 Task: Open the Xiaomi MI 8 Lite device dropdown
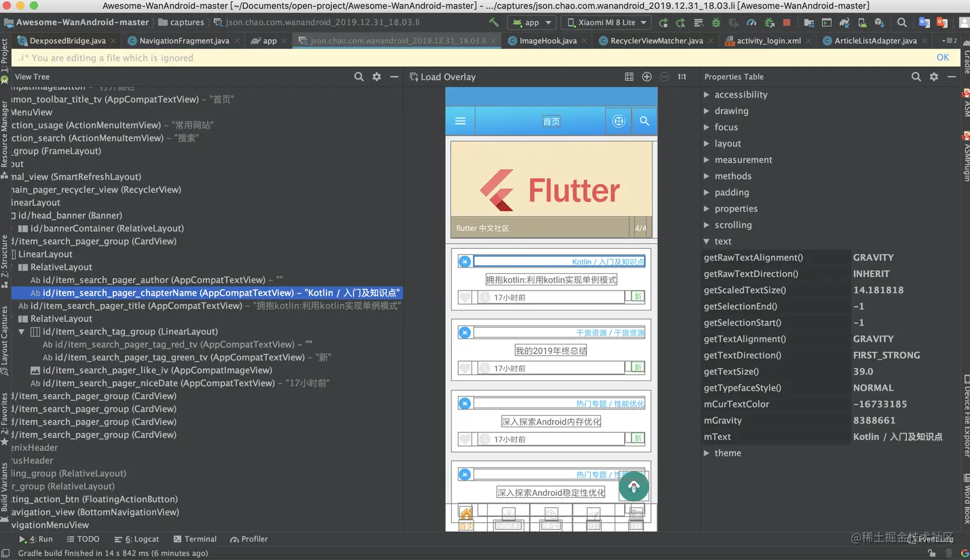coord(606,22)
